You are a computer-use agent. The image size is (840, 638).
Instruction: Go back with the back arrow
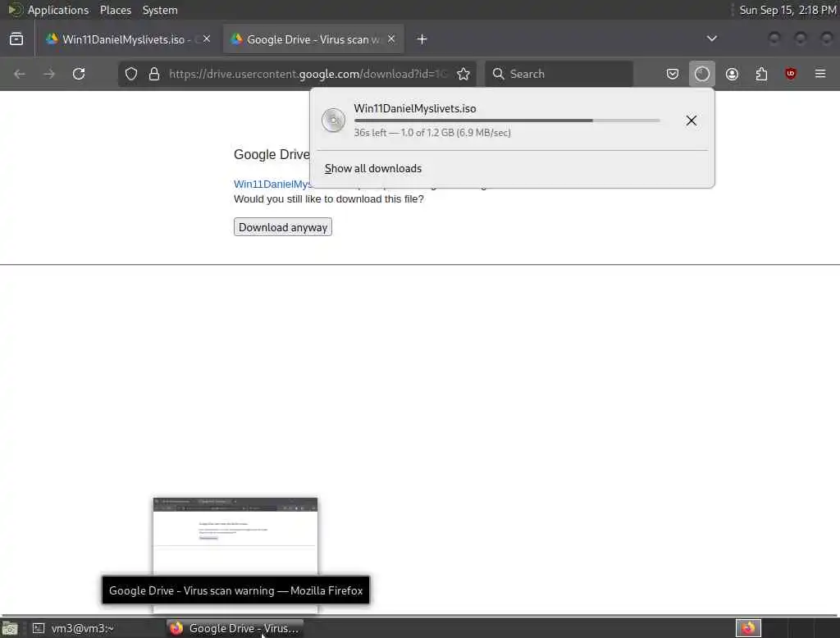click(x=20, y=74)
